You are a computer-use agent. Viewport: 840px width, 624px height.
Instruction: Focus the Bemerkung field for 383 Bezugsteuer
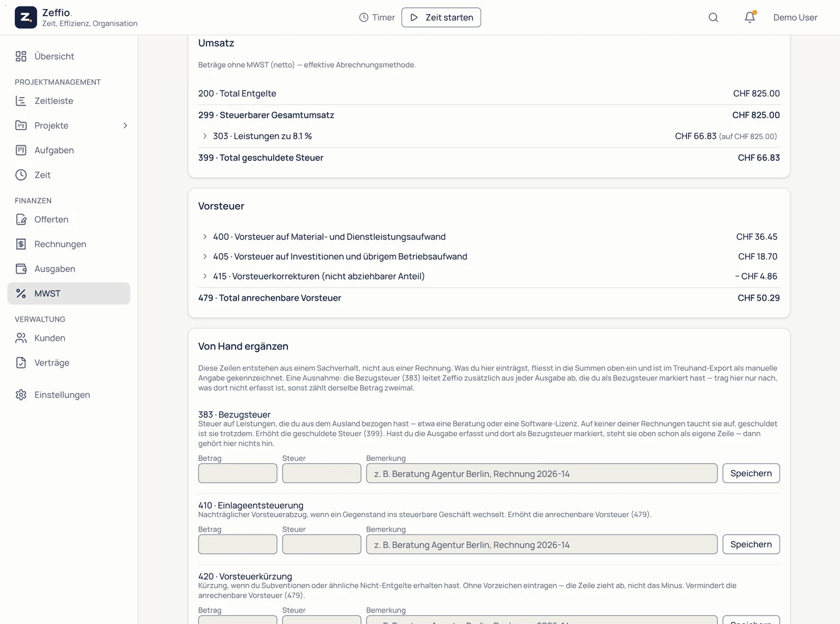click(542, 473)
